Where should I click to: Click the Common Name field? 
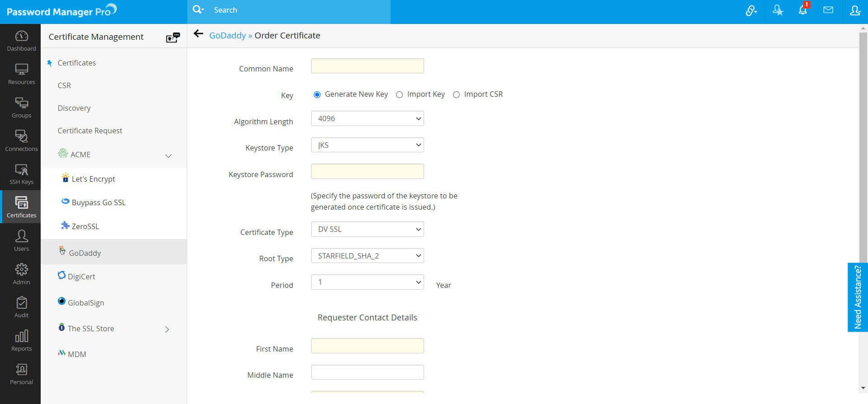pos(367,66)
